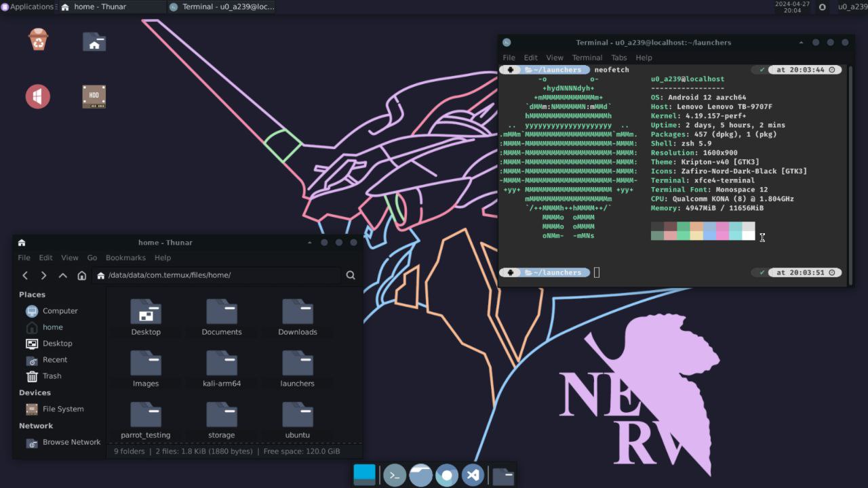Click the 'CPU: Qualcomm KONA' line in terminal
Viewport: 868px width, 488px height.
tap(722, 199)
